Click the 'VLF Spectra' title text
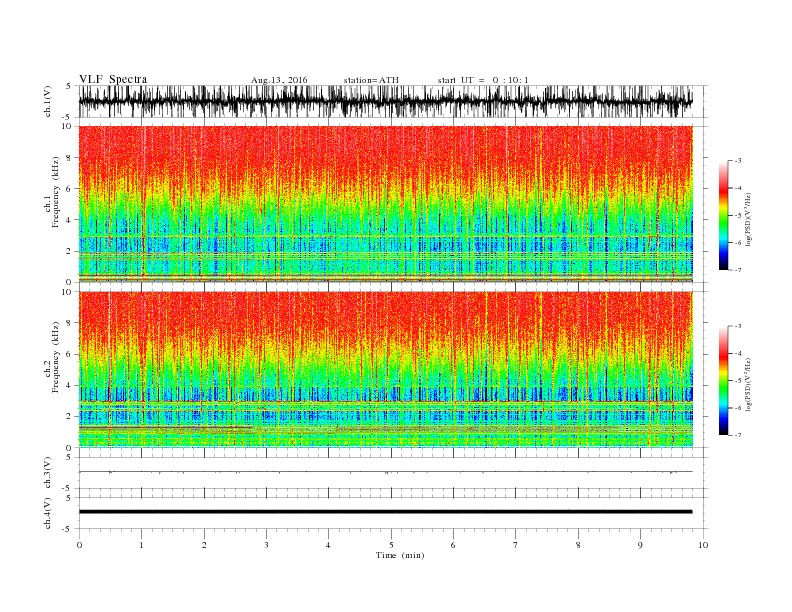This screenshot has width=792, height=612. (x=113, y=79)
